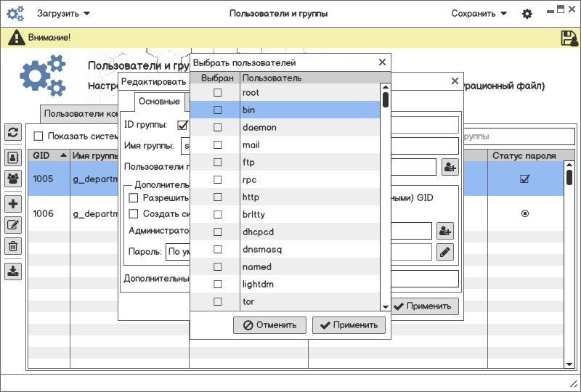Check the box for user root
This screenshot has width=581, height=392.
click(x=217, y=93)
